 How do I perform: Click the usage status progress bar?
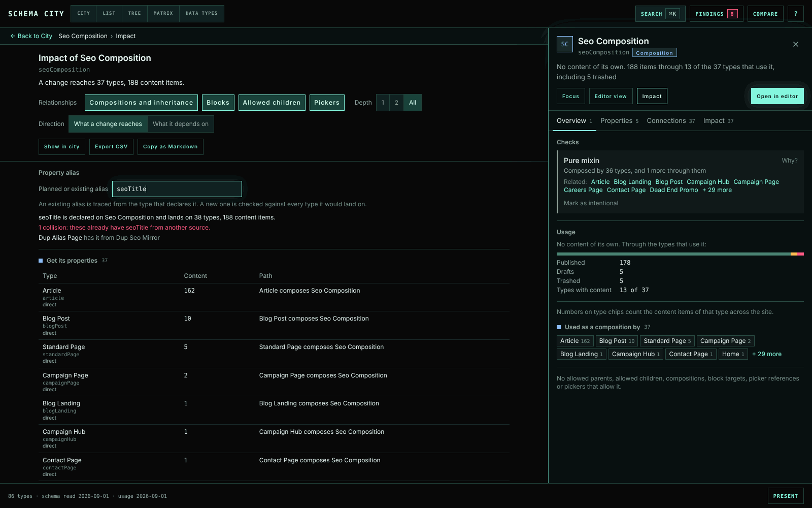click(x=680, y=254)
